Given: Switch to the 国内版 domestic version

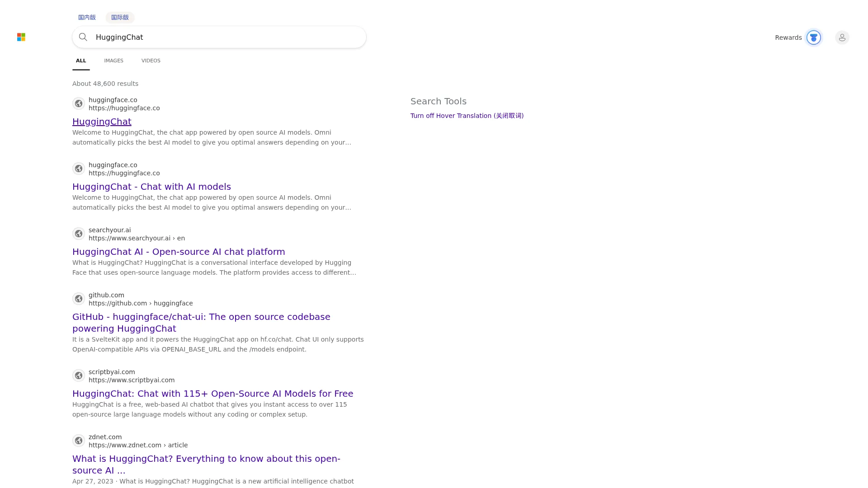Looking at the screenshot, I should click(x=87, y=18).
